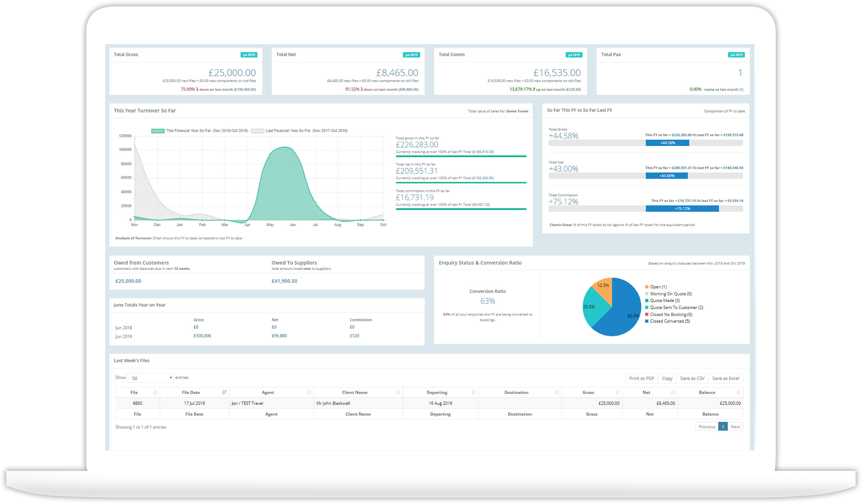Click the +44.58% Total Gross progress bar

click(x=667, y=143)
